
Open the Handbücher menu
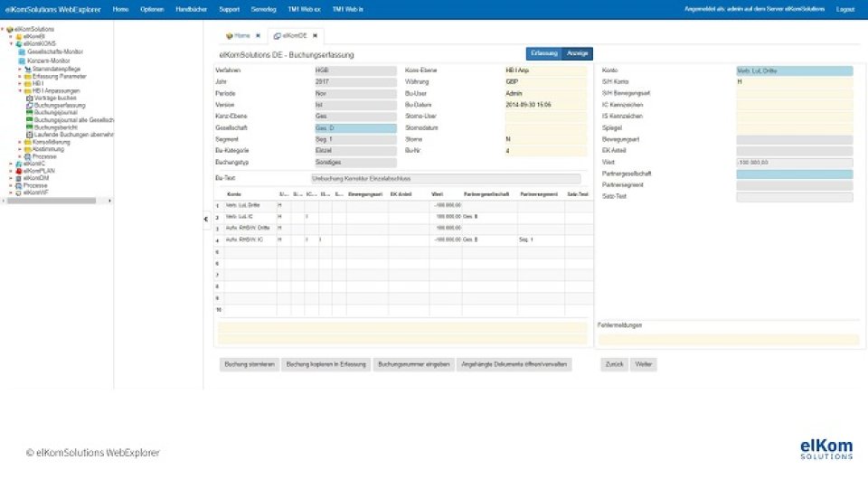click(190, 9)
